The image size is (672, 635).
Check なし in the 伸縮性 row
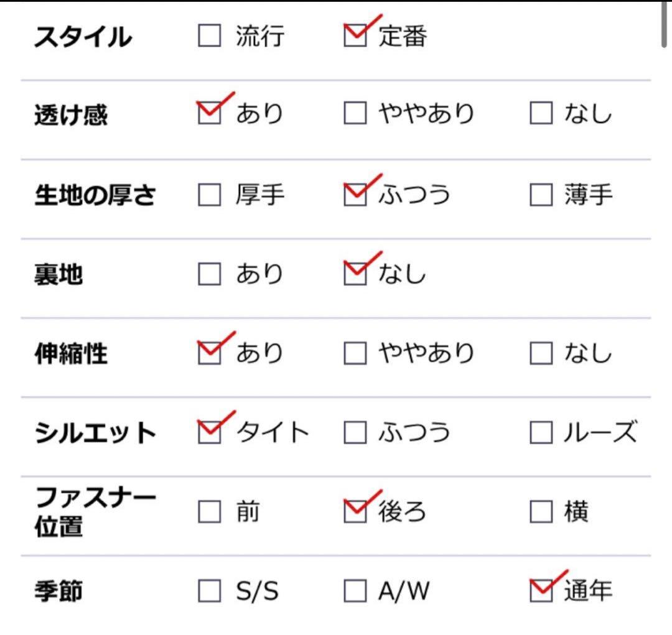coord(541,353)
